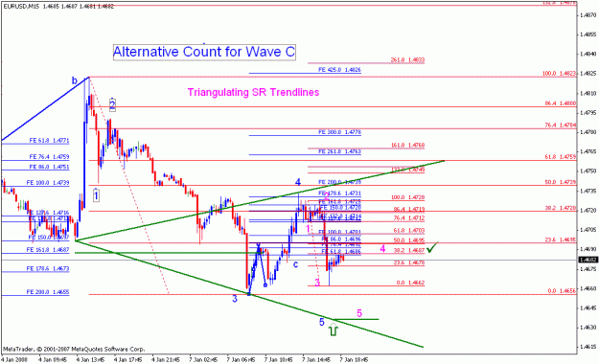Click the '86.4 1.4800' Fibonacci label
This screenshot has width=599, height=364.
[561, 103]
